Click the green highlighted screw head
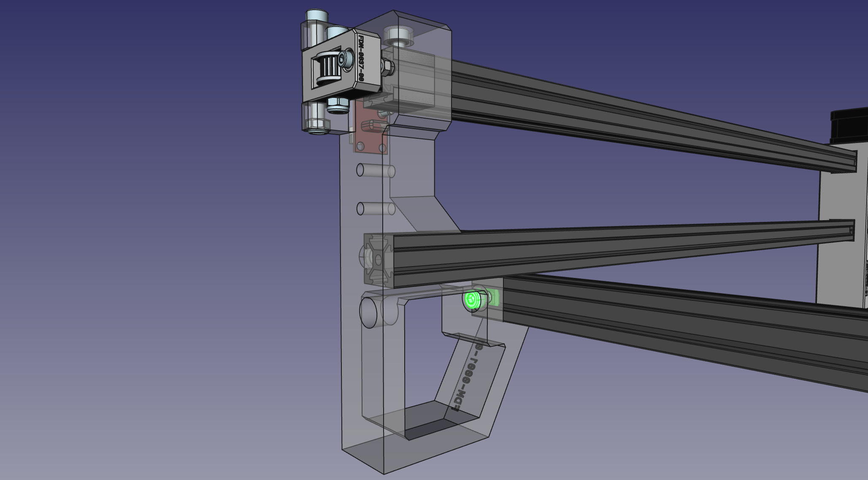The width and height of the screenshot is (868, 480). click(471, 300)
